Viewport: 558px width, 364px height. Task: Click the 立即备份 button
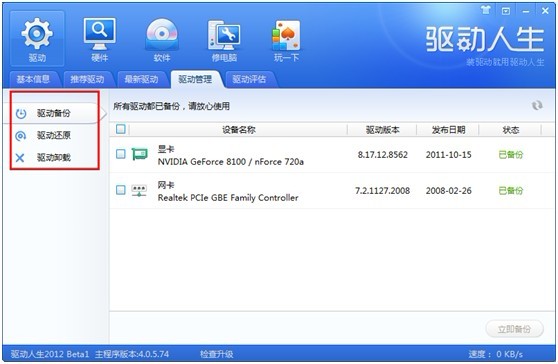point(514,329)
